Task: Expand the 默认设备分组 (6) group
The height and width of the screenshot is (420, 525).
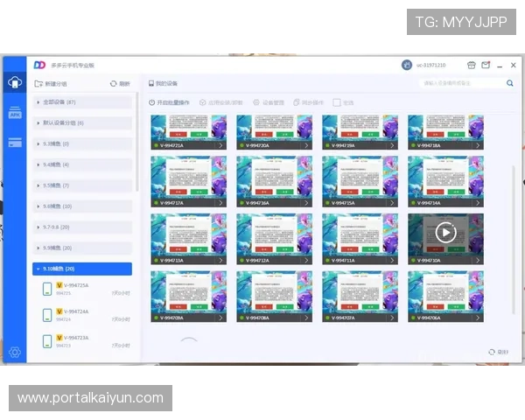Action: tap(83, 123)
